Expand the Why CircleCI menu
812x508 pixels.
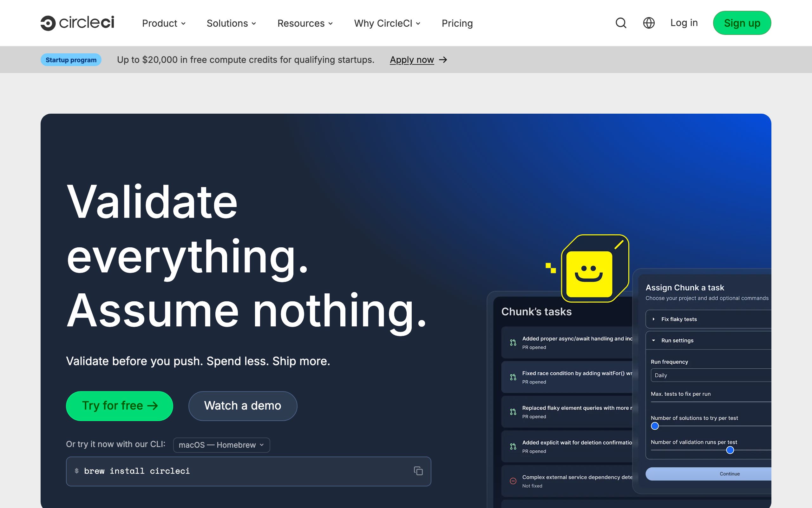tap(387, 23)
